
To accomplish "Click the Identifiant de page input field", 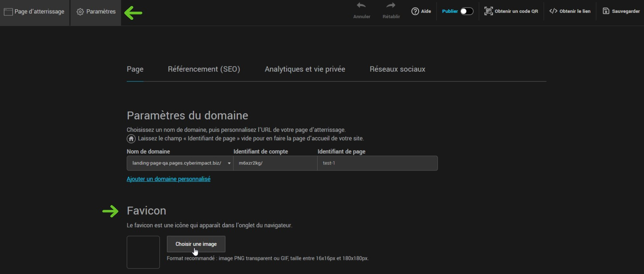I will coord(377,163).
